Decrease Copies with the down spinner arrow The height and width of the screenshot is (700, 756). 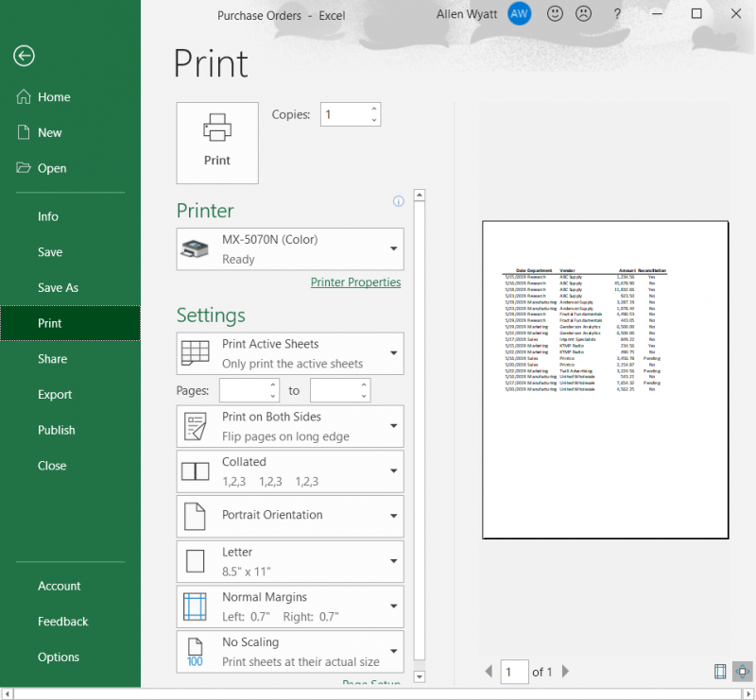(x=374, y=120)
